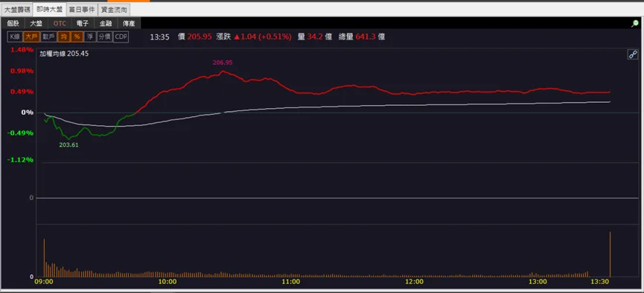The image size is (644, 293).
Task: Toggle the K線 chart mode
Action: (15, 37)
